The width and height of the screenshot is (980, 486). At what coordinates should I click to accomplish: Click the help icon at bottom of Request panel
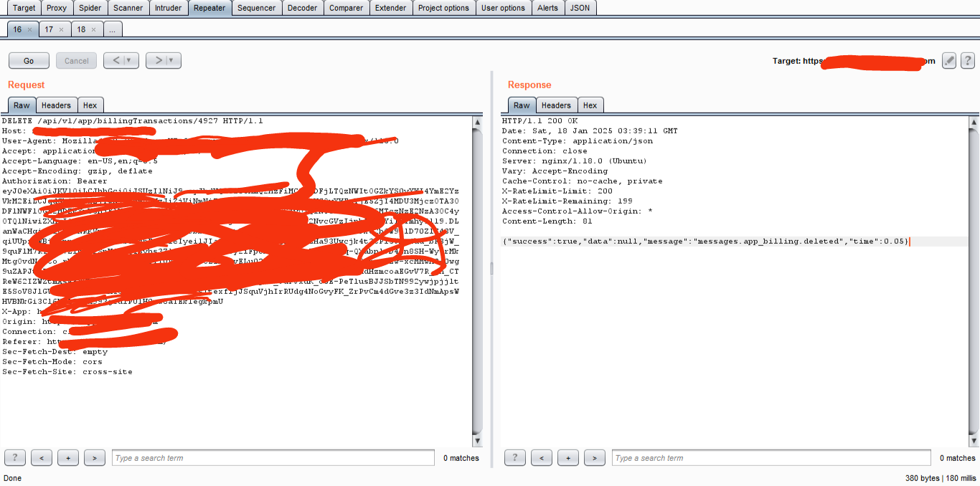pyautogui.click(x=14, y=457)
